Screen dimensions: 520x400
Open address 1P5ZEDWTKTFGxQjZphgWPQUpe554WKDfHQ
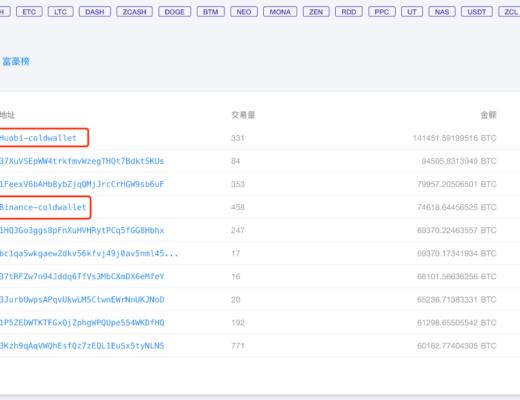tap(82, 323)
